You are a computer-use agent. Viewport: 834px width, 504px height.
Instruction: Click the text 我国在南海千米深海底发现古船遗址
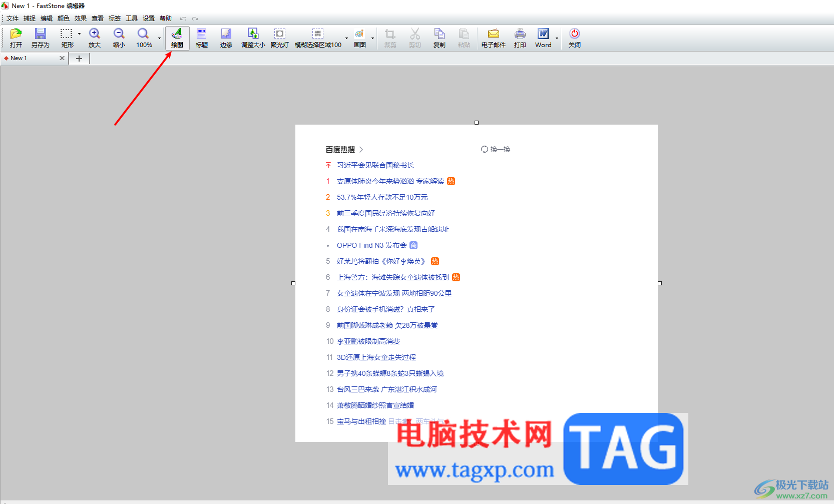pos(393,229)
